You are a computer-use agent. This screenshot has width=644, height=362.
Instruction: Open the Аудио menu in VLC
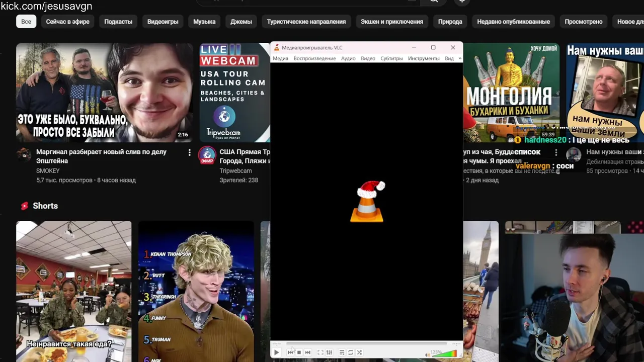click(x=348, y=58)
